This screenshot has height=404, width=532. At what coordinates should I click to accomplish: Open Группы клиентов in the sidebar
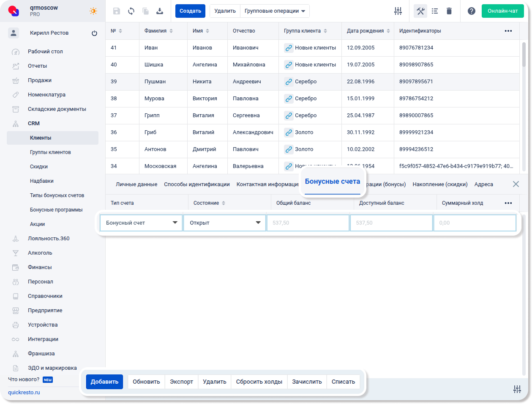point(50,152)
